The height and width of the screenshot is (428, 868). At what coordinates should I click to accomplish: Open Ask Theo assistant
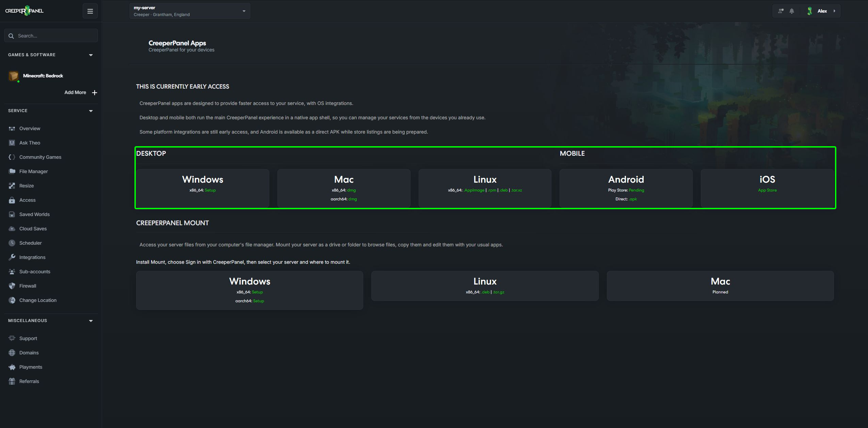(x=30, y=143)
